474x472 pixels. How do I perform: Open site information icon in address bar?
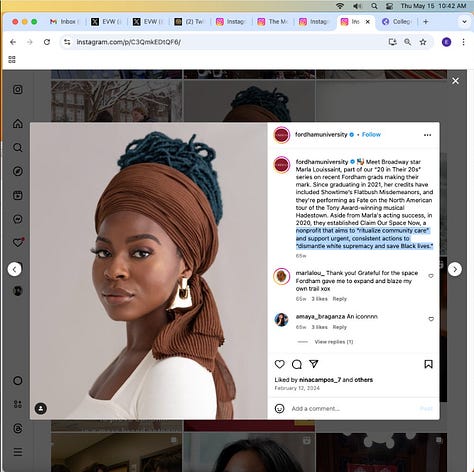pyautogui.click(x=67, y=42)
